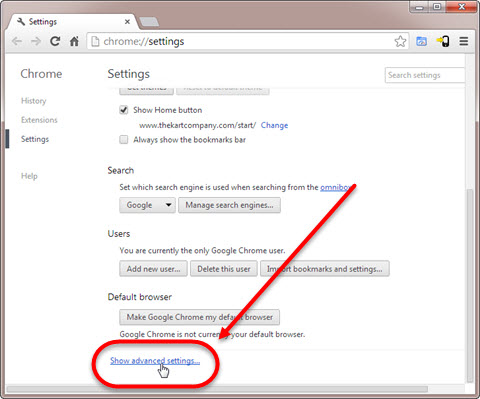Minimize the Chrome window
Image resolution: width=480 pixels, height=399 pixels.
tap(419, 7)
